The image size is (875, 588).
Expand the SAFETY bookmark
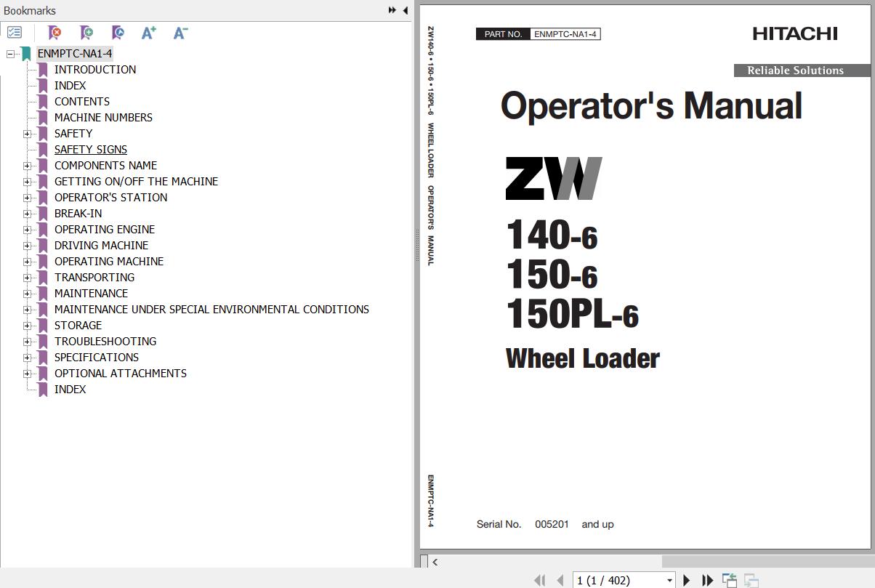coord(27,134)
